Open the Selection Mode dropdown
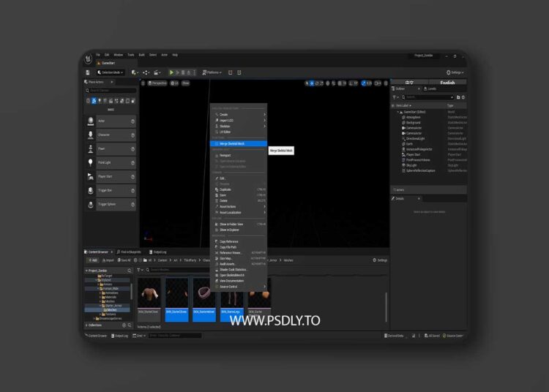Viewport: 549px width, 392px height. coord(111,72)
